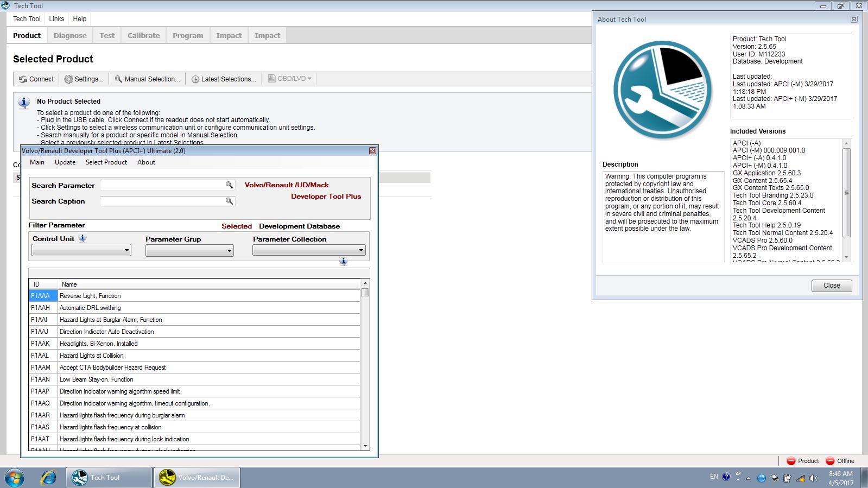Launch Internet Explorer from the taskbar

[x=49, y=478]
